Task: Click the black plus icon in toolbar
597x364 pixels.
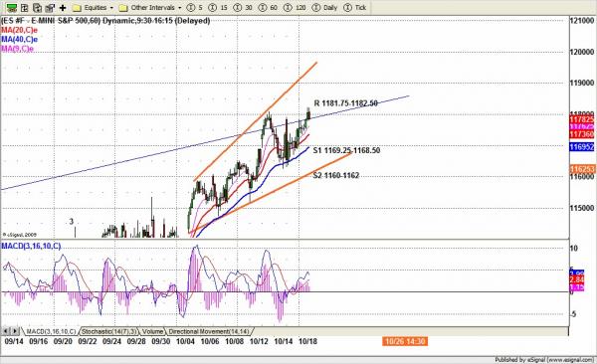Action: coord(63,7)
